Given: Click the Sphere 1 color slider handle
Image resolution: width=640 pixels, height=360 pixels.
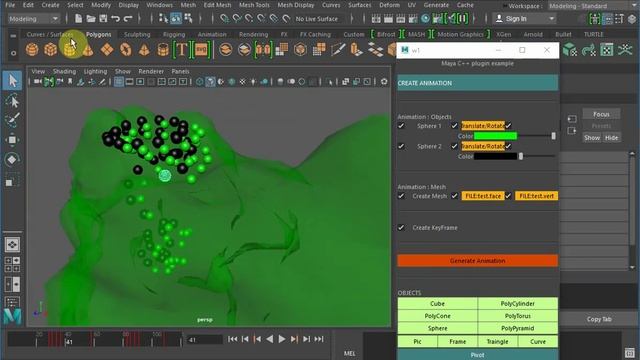Looking at the screenshot, I should point(553,136).
